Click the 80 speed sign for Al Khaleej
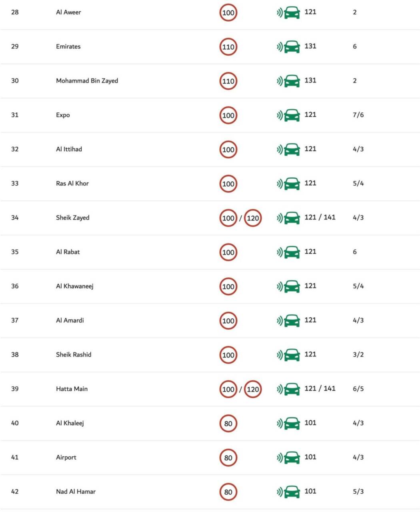 pyautogui.click(x=228, y=424)
